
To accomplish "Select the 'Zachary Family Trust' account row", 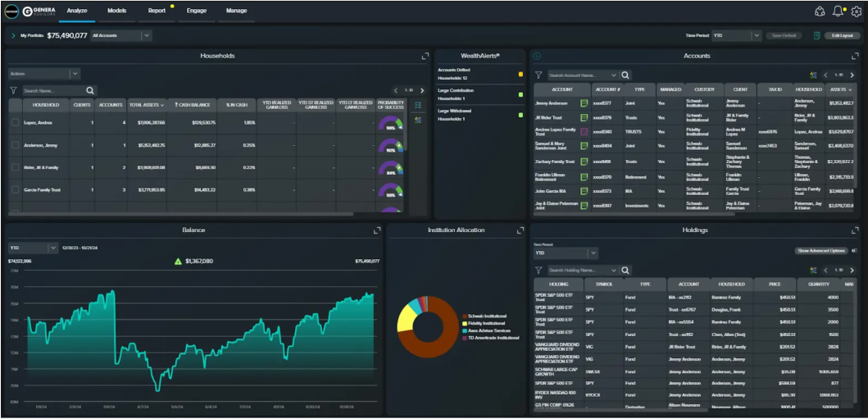I will (x=694, y=162).
